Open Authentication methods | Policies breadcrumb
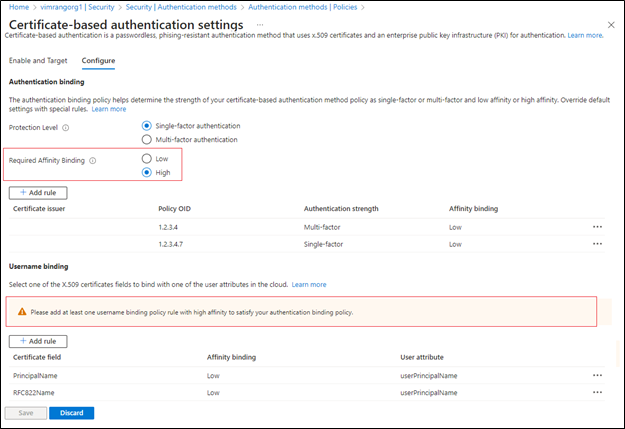Screen dimensions: 625x429 coord(303,7)
